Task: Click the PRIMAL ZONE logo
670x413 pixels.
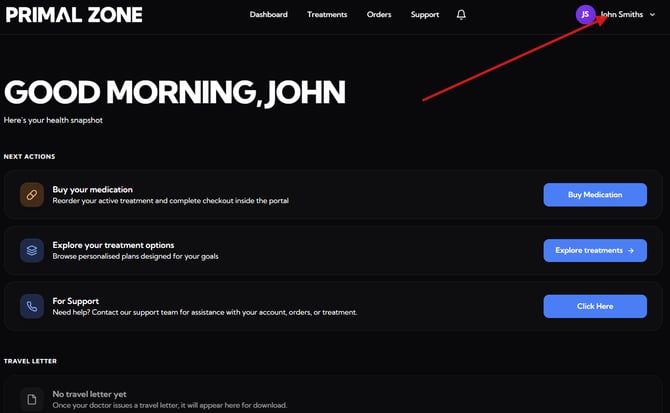Action: (73, 15)
